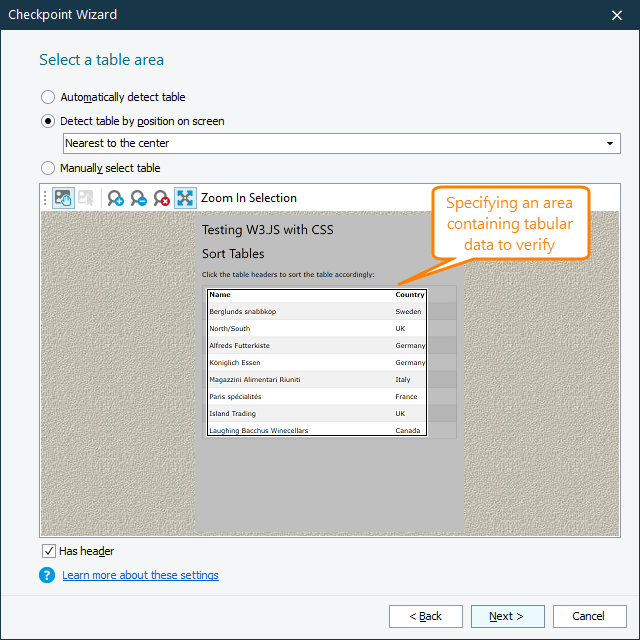Image resolution: width=640 pixels, height=640 pixels.
Task: Select Detect table by position on screen
Action: (x=48, y=121)
